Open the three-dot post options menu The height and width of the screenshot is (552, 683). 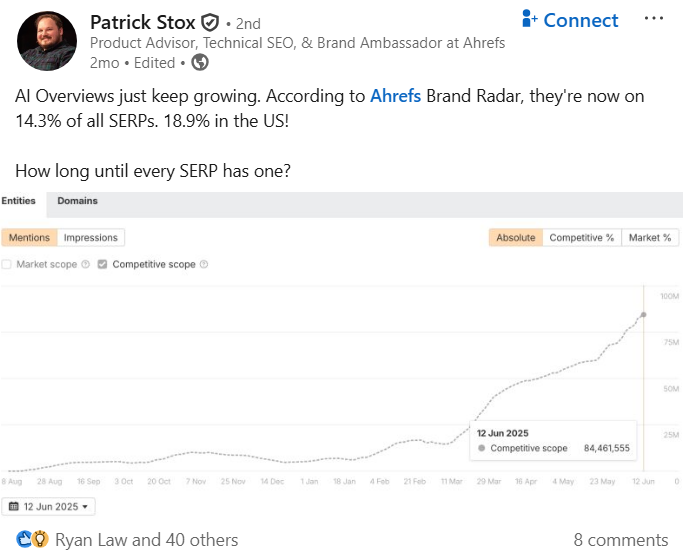(x=654, y=18)
